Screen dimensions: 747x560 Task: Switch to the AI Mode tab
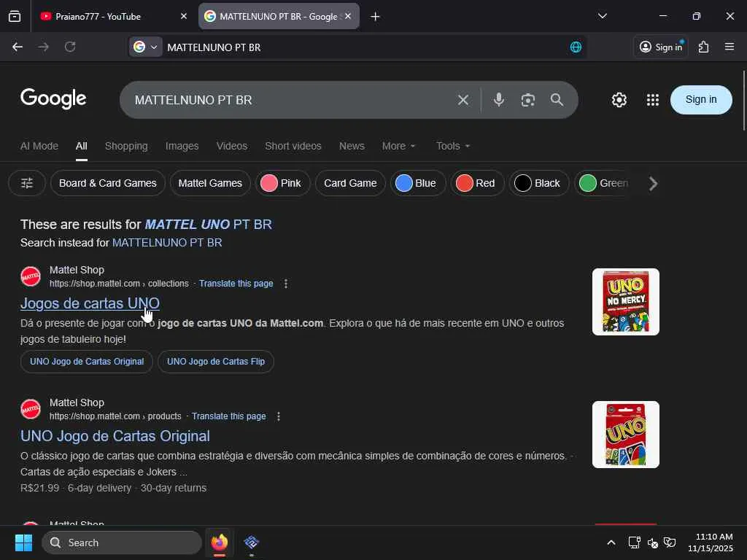pyautogui.click(x=39, y=146)
